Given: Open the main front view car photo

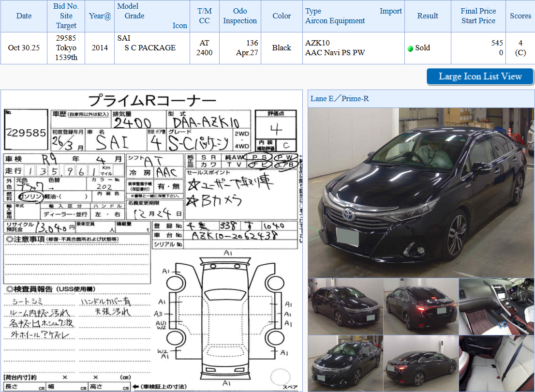Looking at the screenshot, I should coord(421,192).
